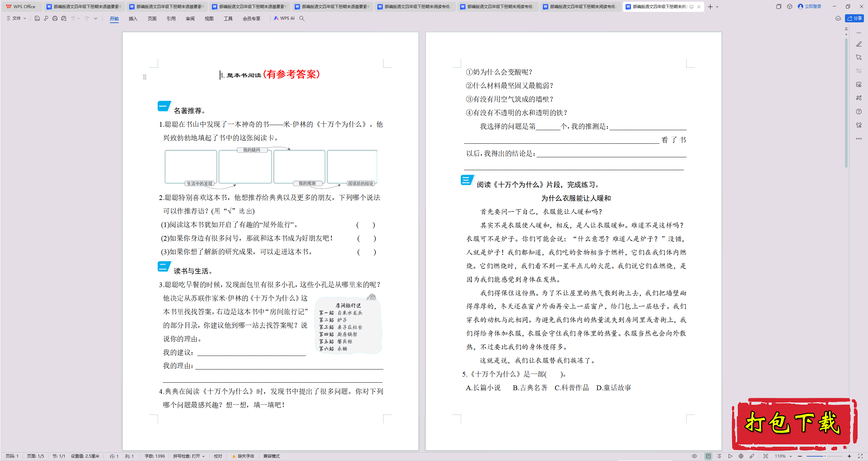Open WPS AI assistant
The height and width of the screenshot is (461, 868).
click(284, 18)
